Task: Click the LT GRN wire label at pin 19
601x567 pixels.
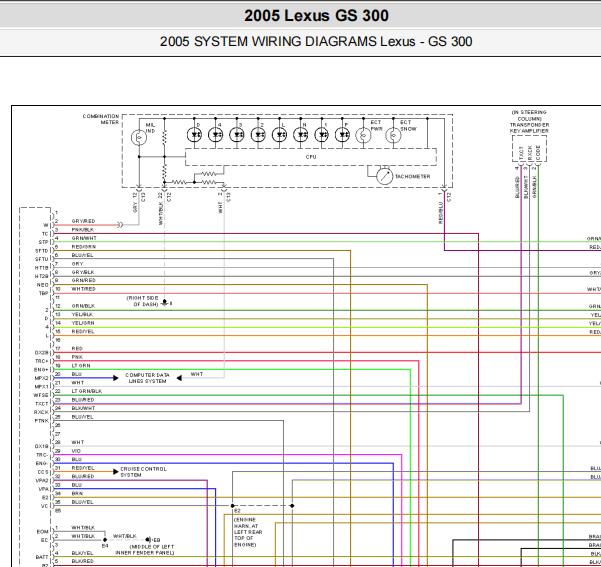Action: point(81,365)
